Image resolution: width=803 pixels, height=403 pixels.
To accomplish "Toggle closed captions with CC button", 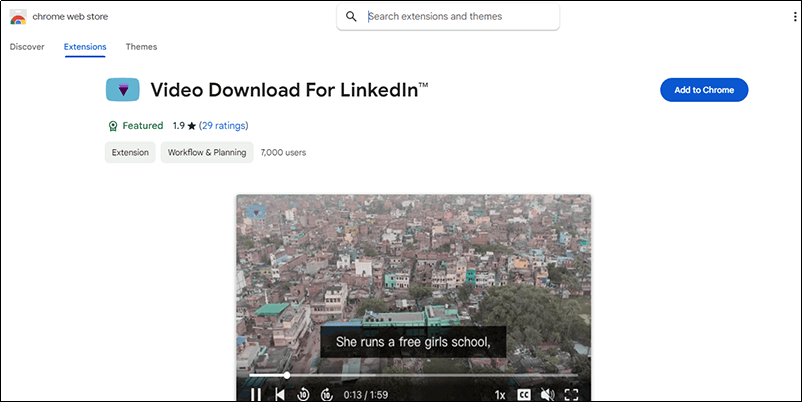I will coord(523,395).
